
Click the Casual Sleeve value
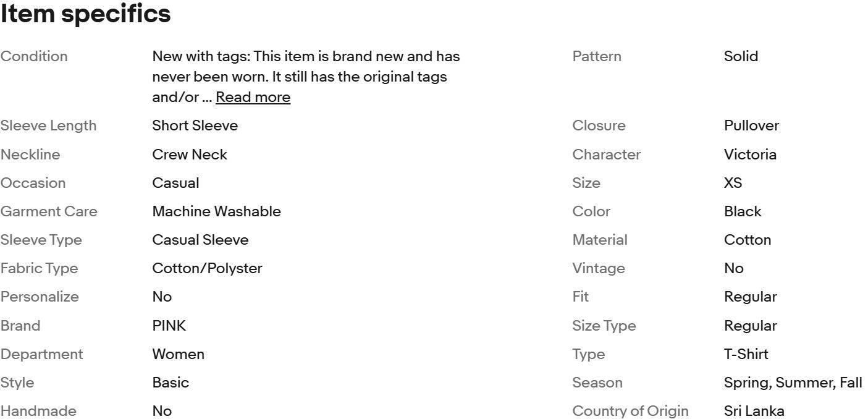point(200,240)
